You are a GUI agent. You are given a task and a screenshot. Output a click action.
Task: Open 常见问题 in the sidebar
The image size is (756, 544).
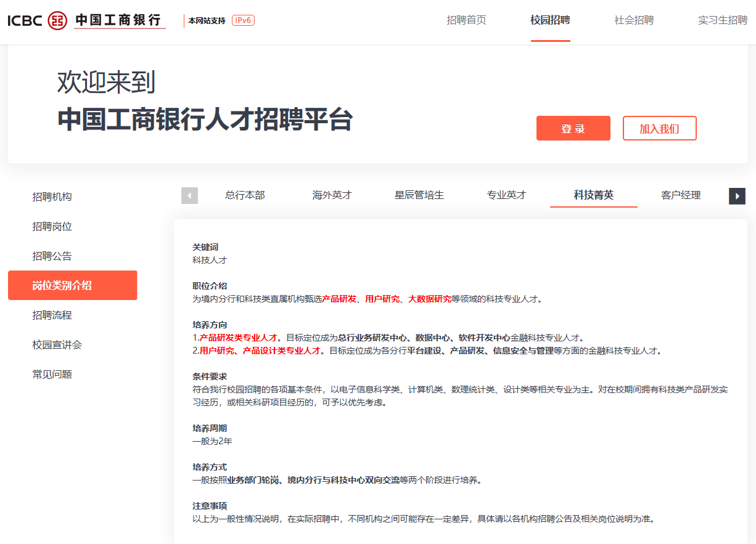click(52, 374)
